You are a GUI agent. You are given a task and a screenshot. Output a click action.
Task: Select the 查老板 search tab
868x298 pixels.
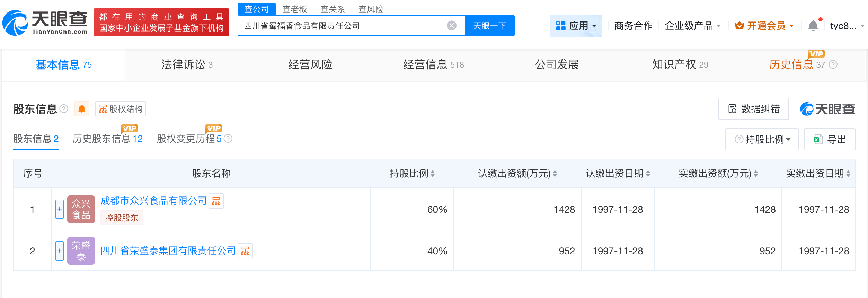coord(295,9)
